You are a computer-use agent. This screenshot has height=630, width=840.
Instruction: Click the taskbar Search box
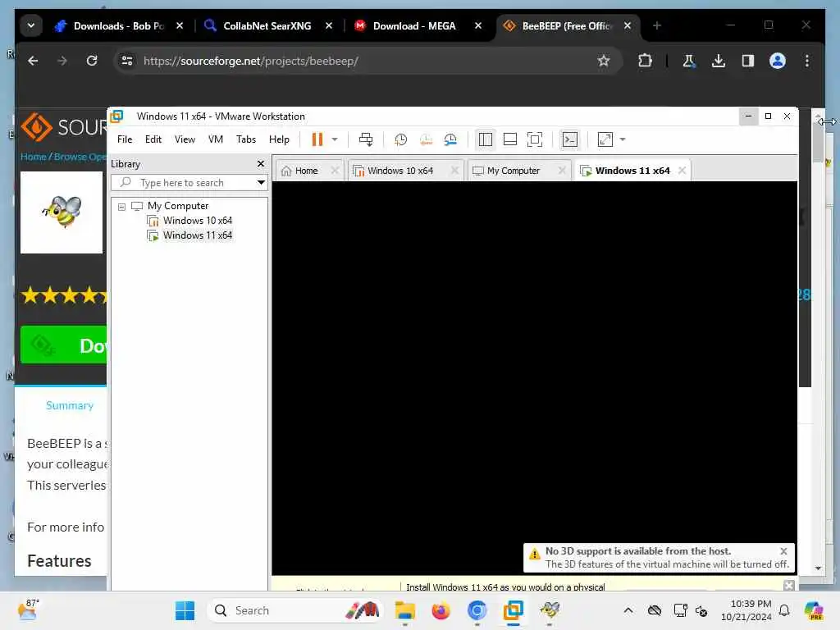click(294, 610)
